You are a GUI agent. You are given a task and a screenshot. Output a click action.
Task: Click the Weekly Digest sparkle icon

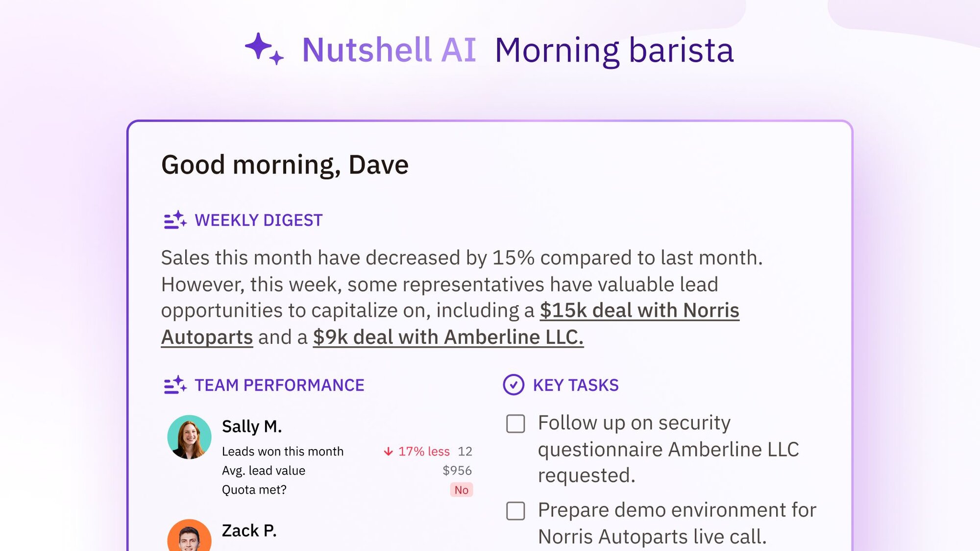(175, 220)
